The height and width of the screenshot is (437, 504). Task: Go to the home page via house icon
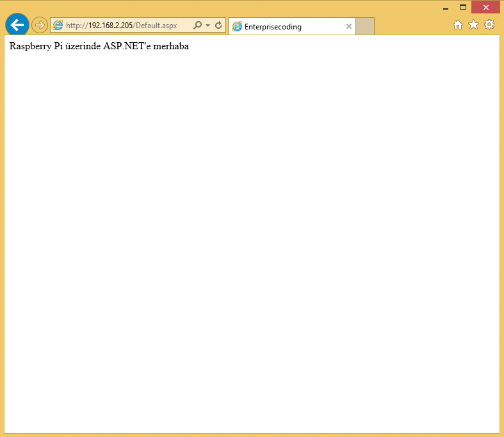[458, 25]
